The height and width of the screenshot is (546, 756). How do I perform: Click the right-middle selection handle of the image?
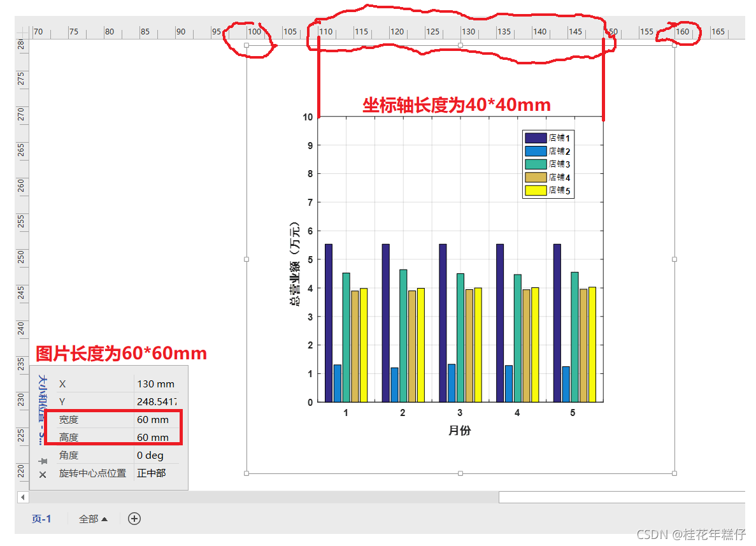point(674,259)
